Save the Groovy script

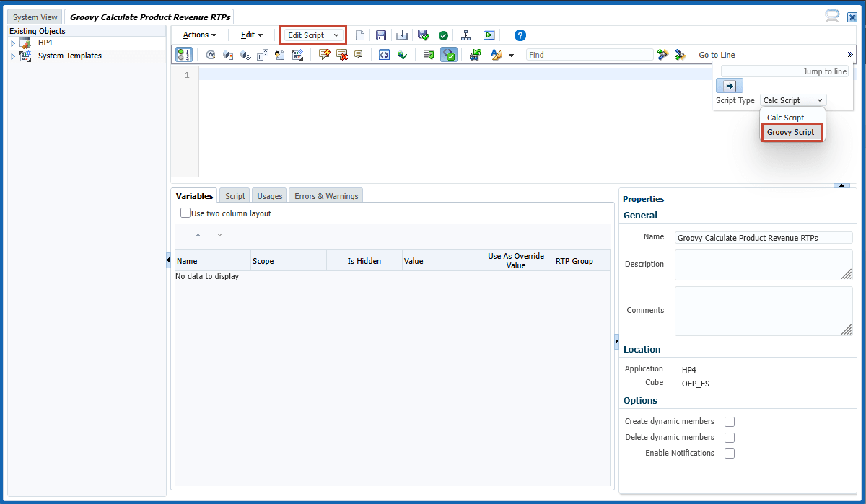point(380,35)
